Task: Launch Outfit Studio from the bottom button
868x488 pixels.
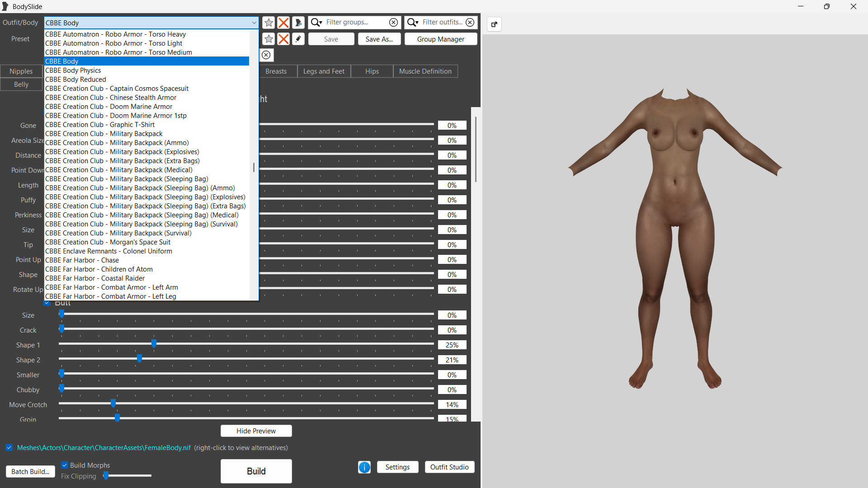Action: pos(449,467)
